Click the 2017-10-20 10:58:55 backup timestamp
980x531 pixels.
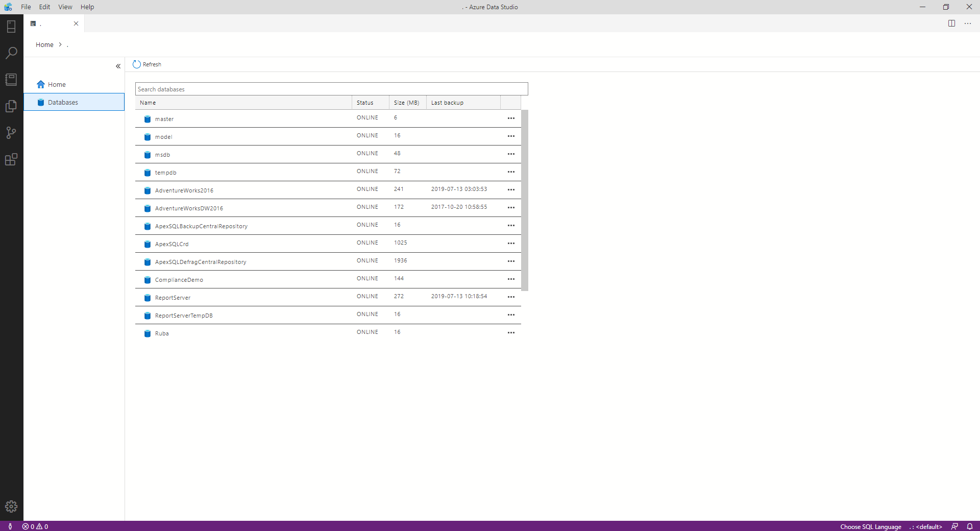coord(459,207)
